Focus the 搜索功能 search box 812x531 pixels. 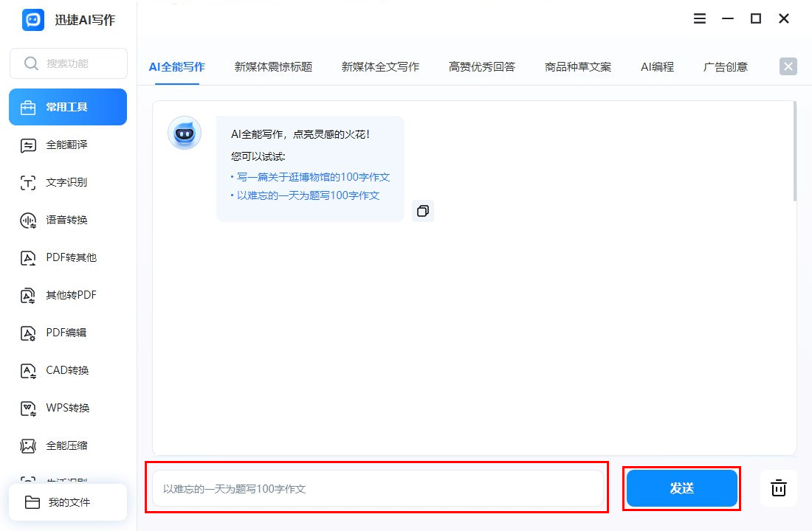tap(69, 63)
